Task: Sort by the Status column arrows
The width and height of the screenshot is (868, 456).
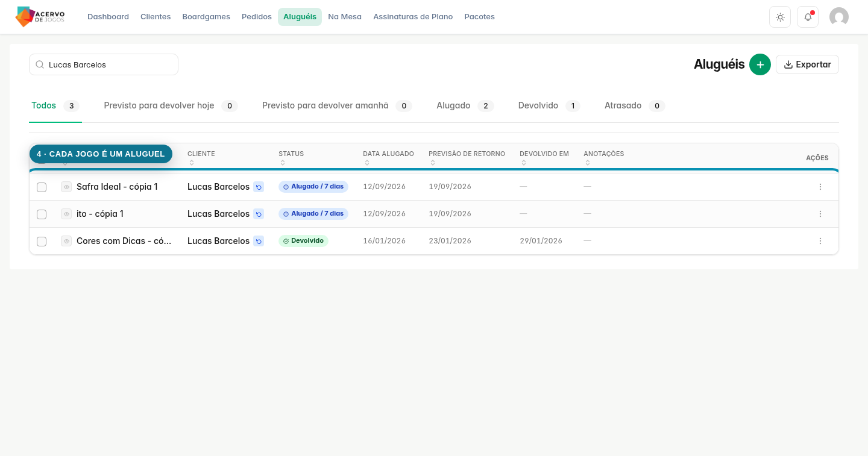Action: click(281, 163)
